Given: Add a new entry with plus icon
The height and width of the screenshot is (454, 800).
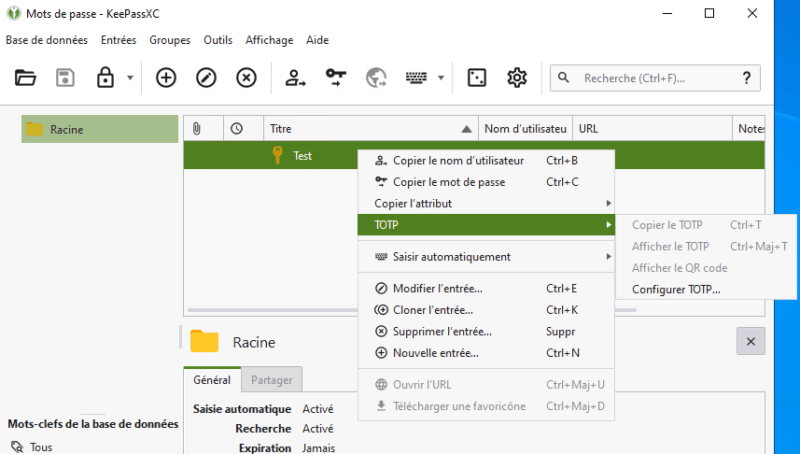Looking at the screenshot, I should [x=166, y=78].
